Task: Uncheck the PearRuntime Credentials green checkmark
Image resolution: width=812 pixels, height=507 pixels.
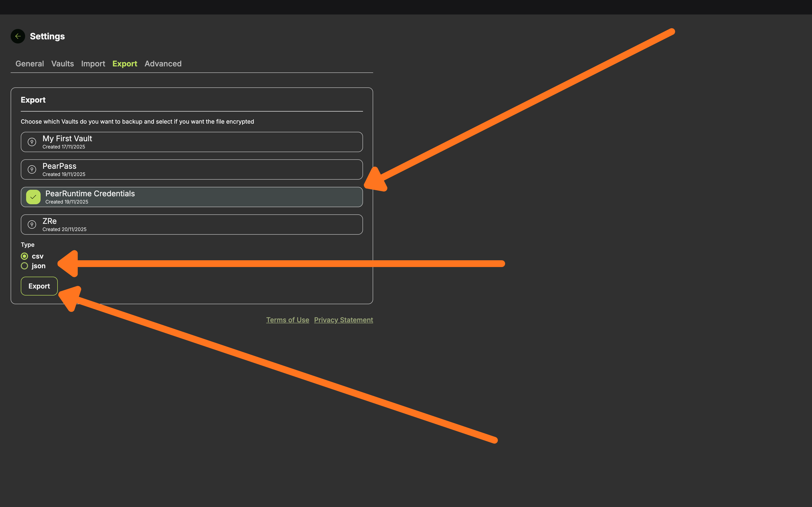Action: (x=33, y=197)
